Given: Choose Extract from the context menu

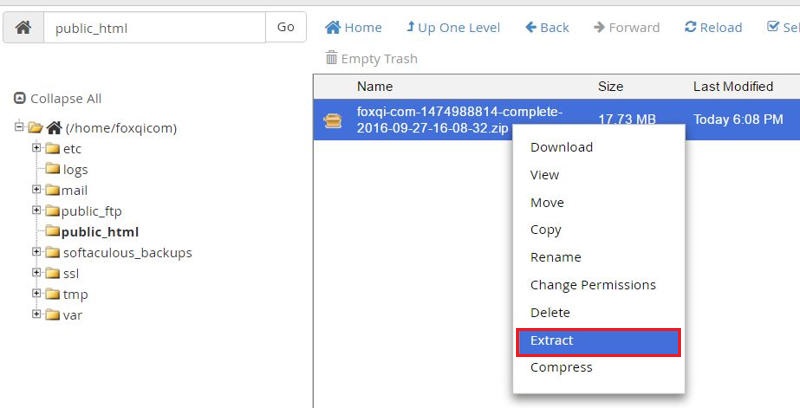Looking at the screenshot, I should click(x=598, y=342).
